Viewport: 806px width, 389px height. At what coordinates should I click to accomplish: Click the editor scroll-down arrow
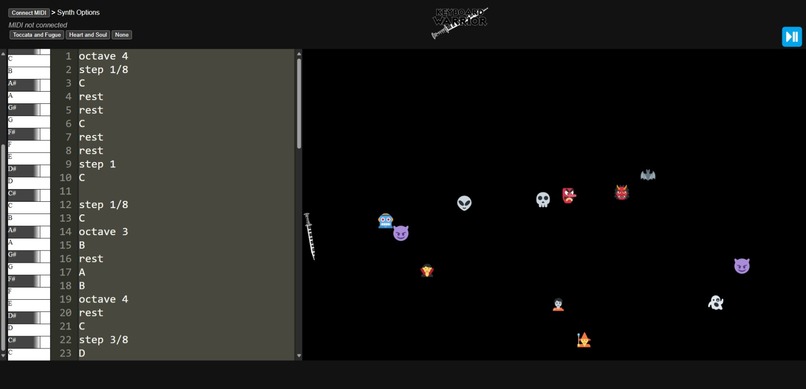coord(299,356)
